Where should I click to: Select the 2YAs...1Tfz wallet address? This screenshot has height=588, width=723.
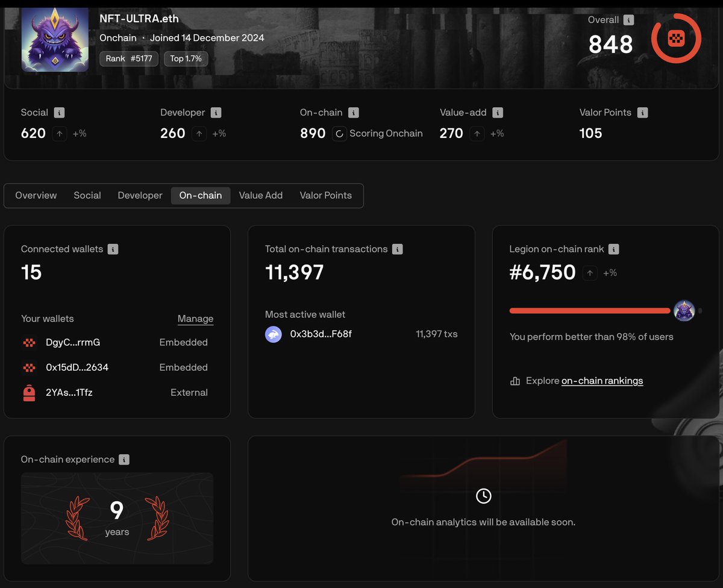[69, 393]
